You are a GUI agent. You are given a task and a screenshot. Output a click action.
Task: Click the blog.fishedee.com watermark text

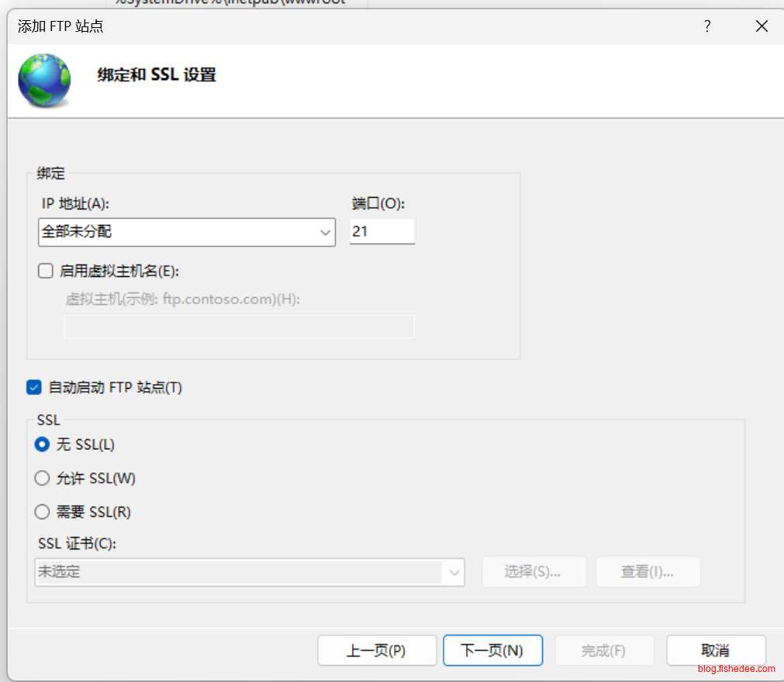[x=736, y=669]
